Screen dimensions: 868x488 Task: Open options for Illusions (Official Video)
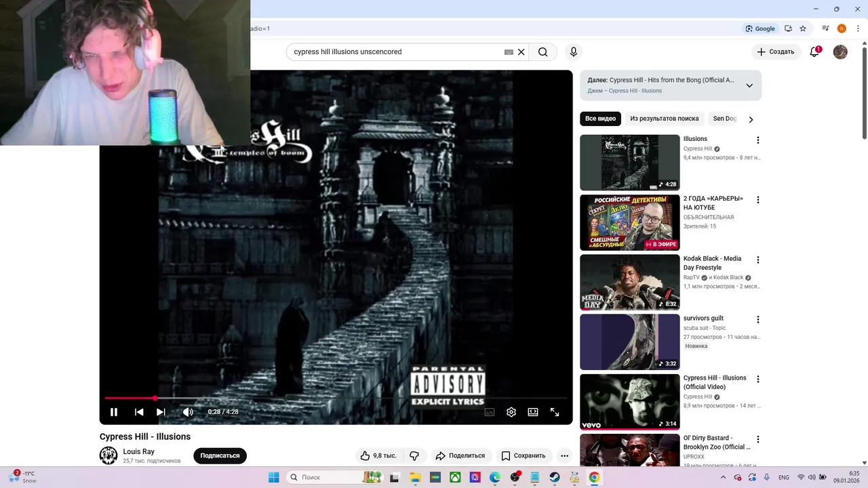[x=758, y=380]
